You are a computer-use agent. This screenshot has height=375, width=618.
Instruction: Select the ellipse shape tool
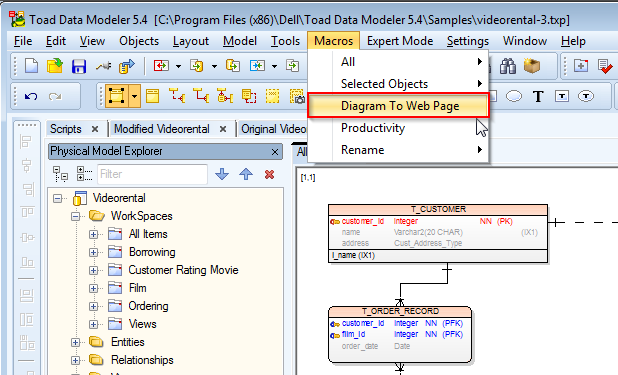[x=514, y=96]
